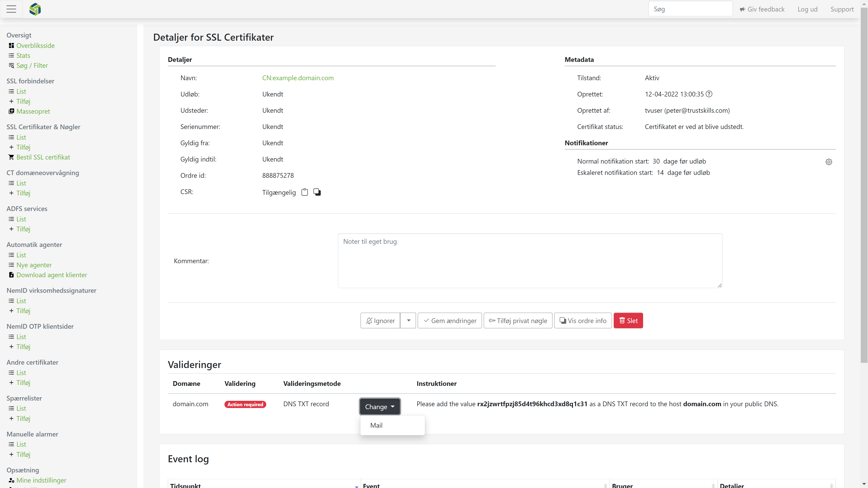Select Mail from Change dropdown
The width and height of the screenshot is (868, 488).
click(376, 425)
